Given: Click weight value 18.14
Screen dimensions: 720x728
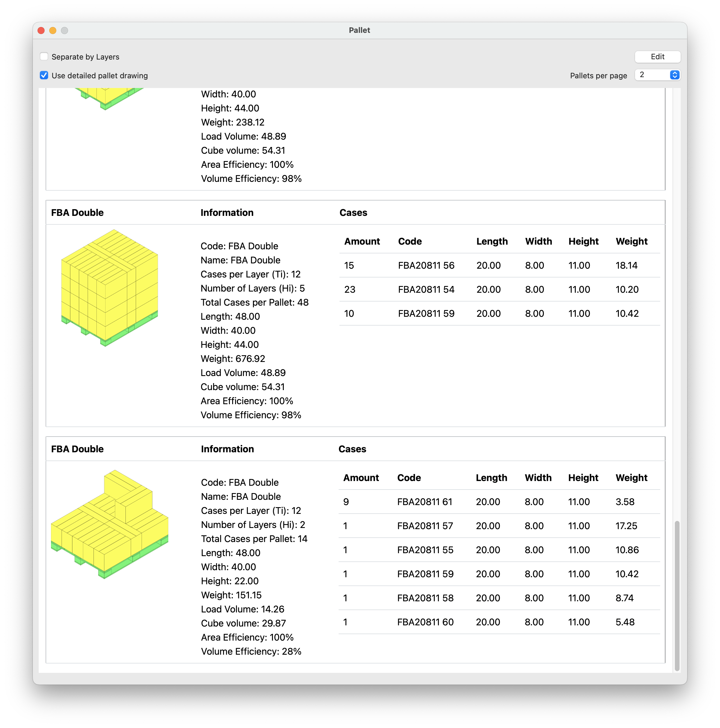Looking at the screenshot, I should coord(626,265).
